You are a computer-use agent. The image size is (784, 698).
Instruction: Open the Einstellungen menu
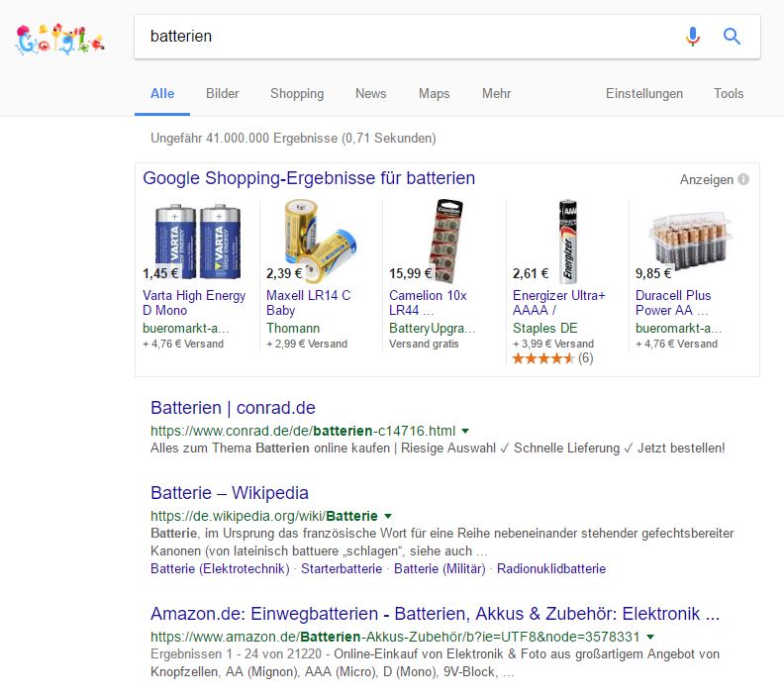(x=644, y=93)
